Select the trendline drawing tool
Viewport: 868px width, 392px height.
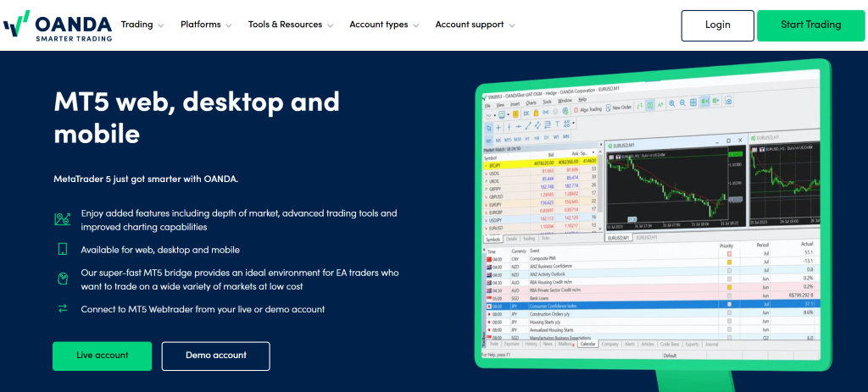pos(528,125)
